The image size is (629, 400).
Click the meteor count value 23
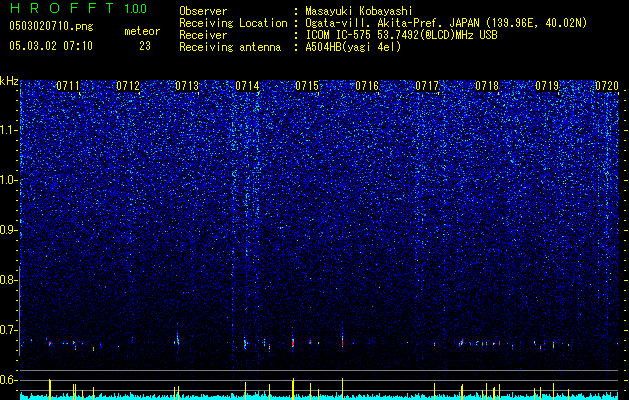(145, 46)
